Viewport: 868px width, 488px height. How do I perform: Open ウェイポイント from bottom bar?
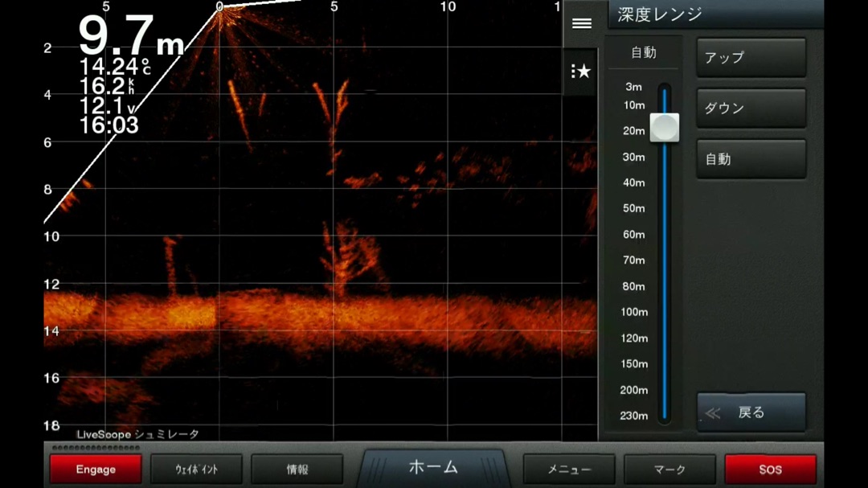(x=196, y=470)
